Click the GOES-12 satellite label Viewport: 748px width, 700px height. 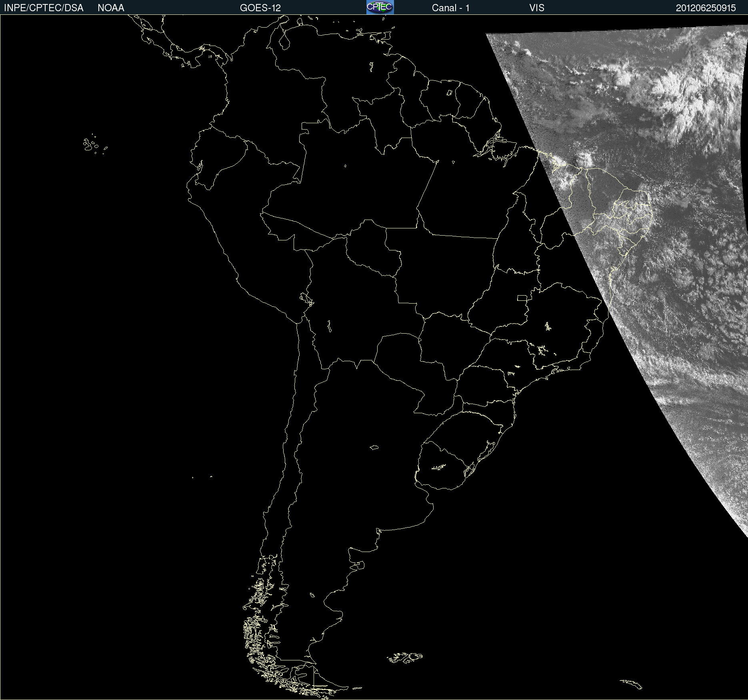260,8
